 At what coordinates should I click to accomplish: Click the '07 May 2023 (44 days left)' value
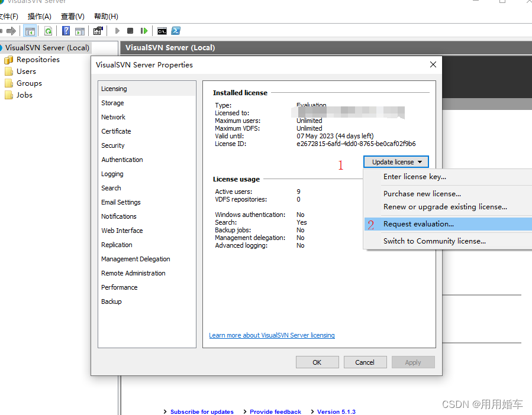coord(335,136)
